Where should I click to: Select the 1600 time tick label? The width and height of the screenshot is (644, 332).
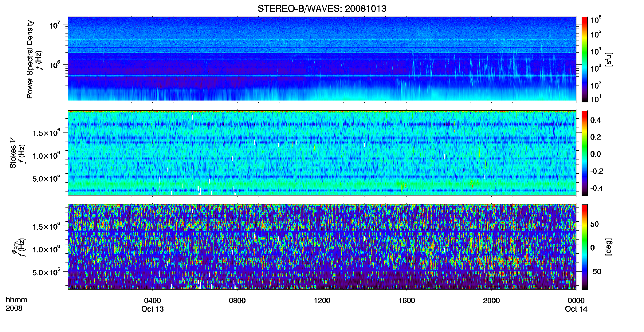pos(407,301)
